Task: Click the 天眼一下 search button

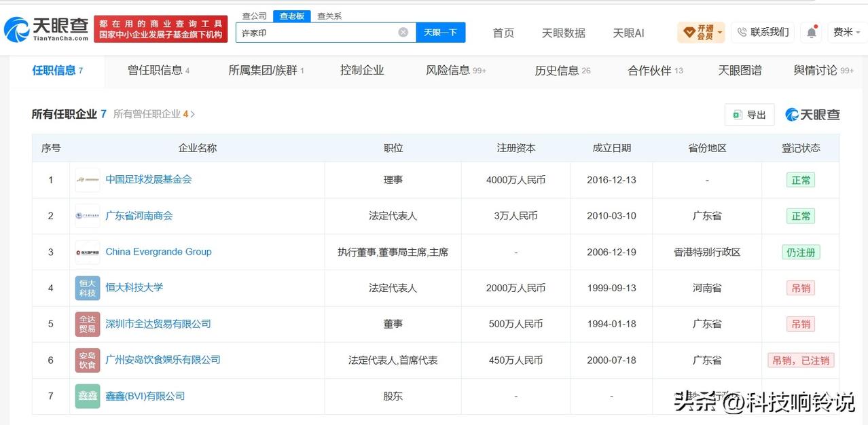Action: [440, 32]
